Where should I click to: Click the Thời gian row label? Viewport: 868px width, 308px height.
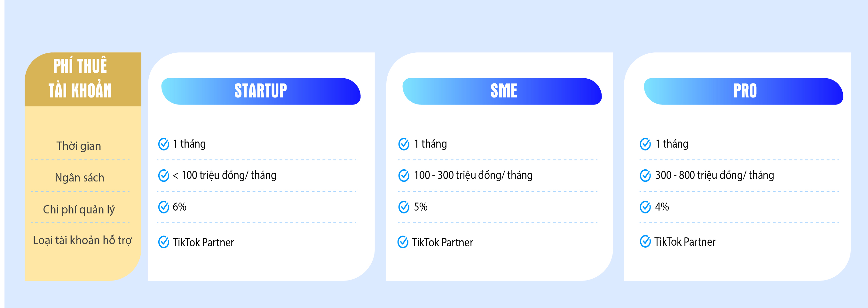tap(79, 146)
